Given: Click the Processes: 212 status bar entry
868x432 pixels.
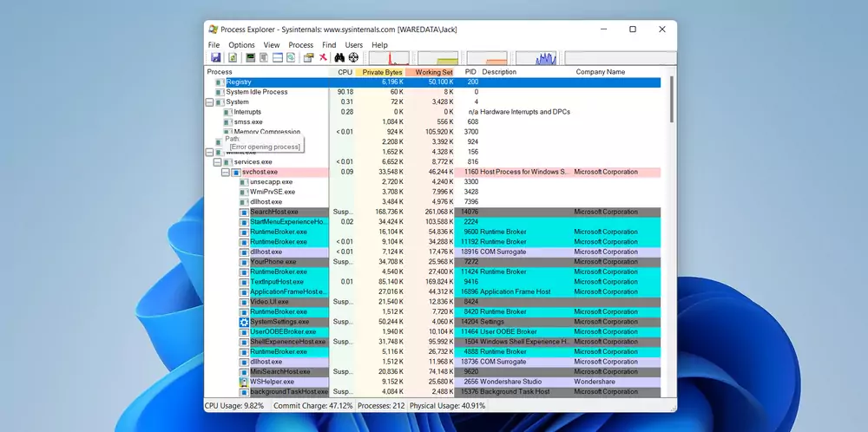Looking at the screenshot, I should [x=381, y=406].
